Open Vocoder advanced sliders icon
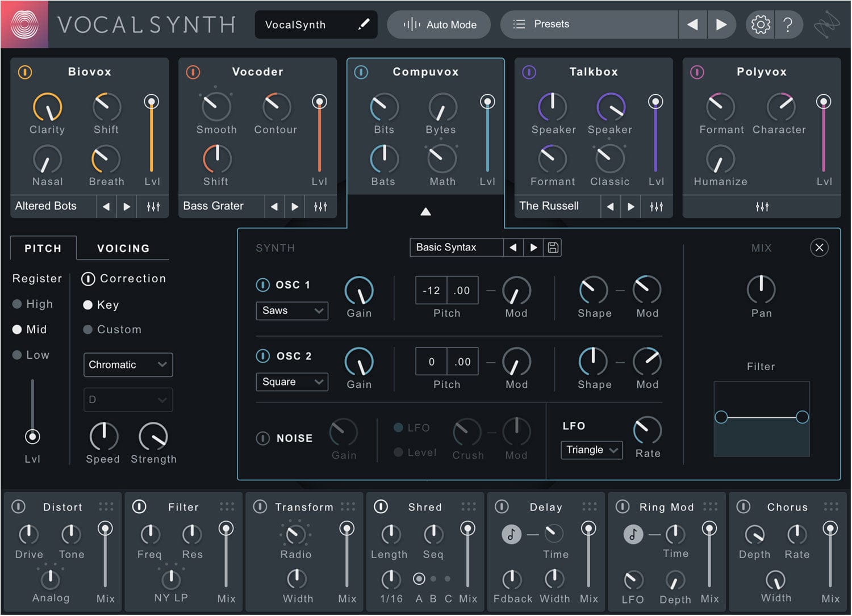The image size is (852, 616). pos(320,207)
